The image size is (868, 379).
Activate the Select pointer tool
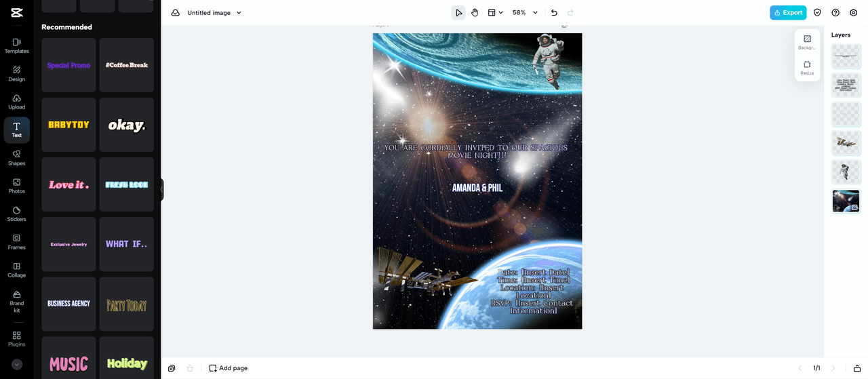(x=458, y=12)
